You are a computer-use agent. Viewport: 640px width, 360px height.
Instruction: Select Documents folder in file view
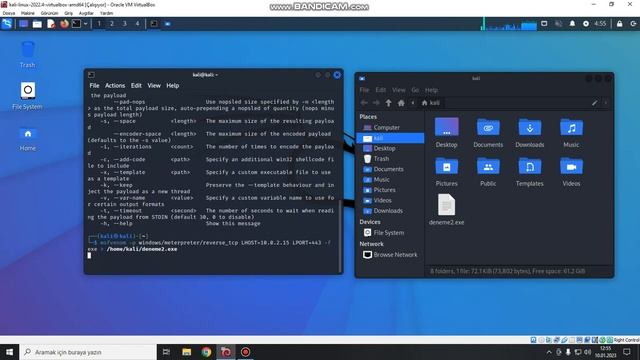488,132
